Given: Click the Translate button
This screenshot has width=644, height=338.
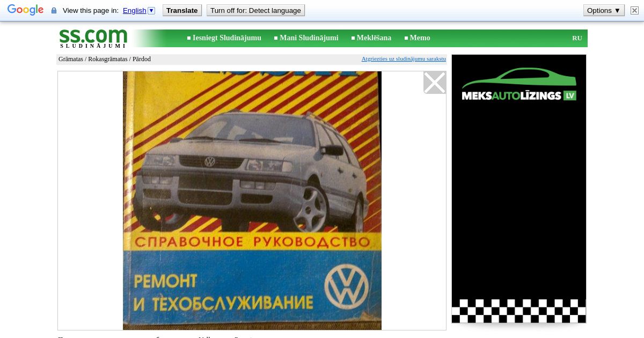Looking at the screenshot, I should tap(182, 11).
